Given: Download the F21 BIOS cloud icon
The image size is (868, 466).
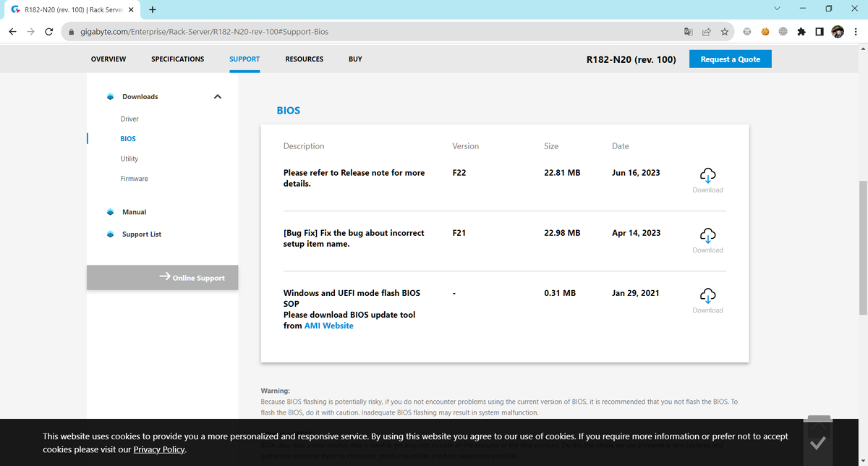Looking at the screenshot, I should click(707, 234).
